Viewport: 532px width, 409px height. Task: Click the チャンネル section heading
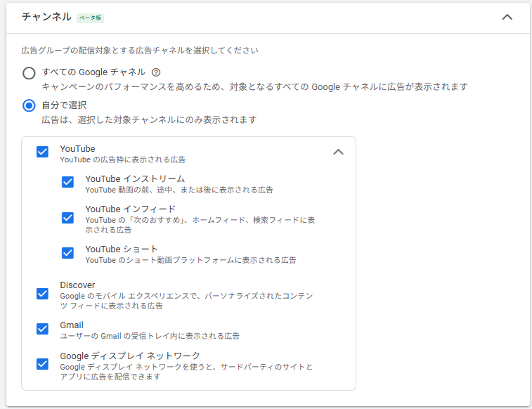46,17
